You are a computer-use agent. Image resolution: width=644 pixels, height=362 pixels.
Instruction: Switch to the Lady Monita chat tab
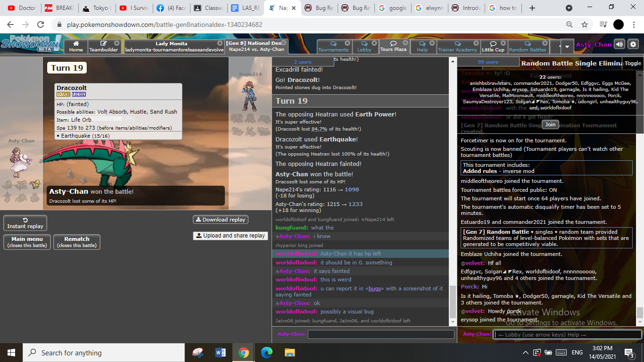[174, 46]
